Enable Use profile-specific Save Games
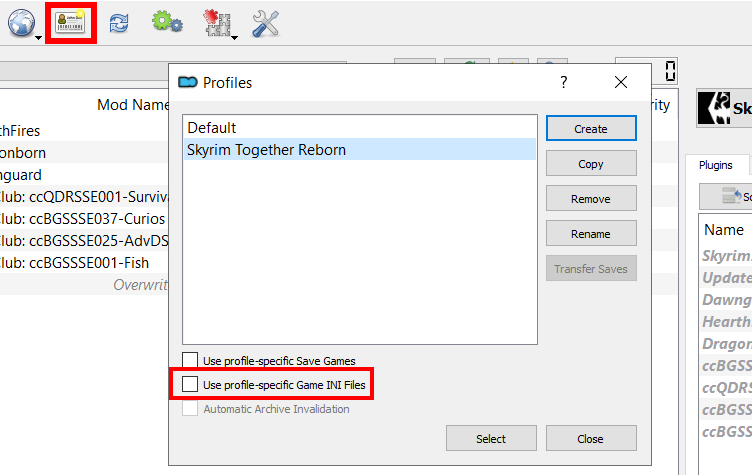The width and height of the screenshot is (752, 475). coord(190,360)
